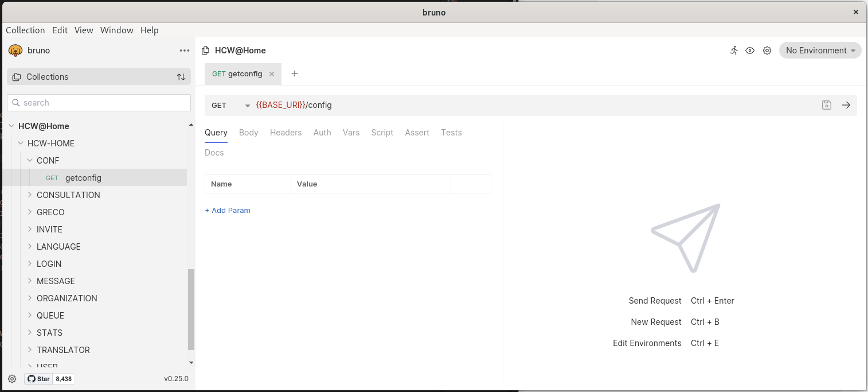The image size is (868, 392).
Task: Expand the LANGUAGE folder
Action: tap(30, 247)
